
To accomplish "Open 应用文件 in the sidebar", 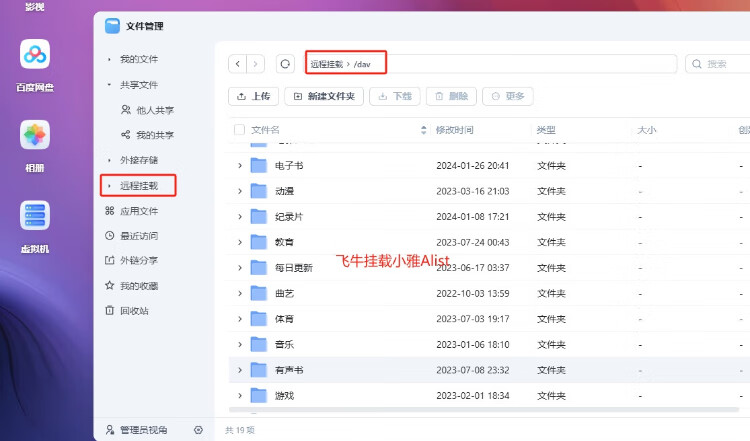I will 139,211.
